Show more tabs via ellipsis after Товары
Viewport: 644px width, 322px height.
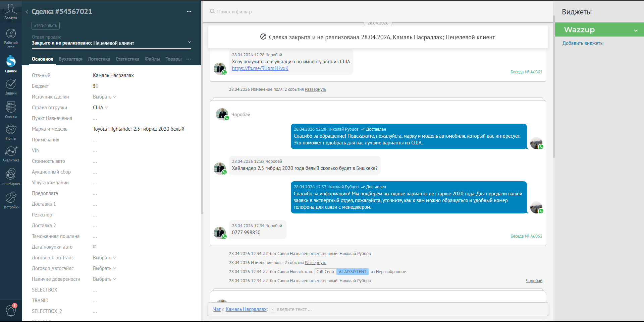coord(189,59)
